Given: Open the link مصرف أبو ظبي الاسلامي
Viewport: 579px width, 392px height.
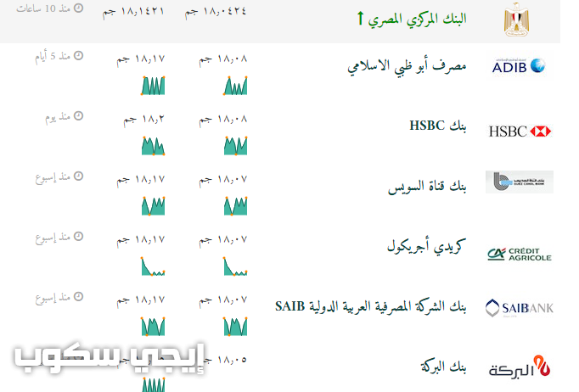Looking at the screenshot, I should click(407, 66).
